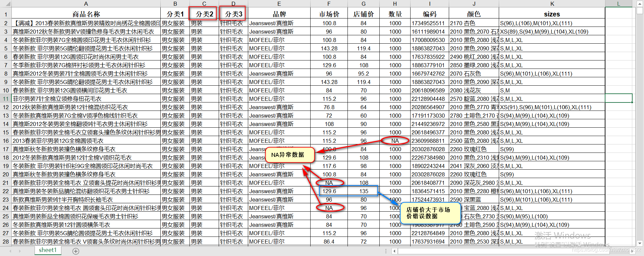Select code 18364571415 cell

point(430,191)
